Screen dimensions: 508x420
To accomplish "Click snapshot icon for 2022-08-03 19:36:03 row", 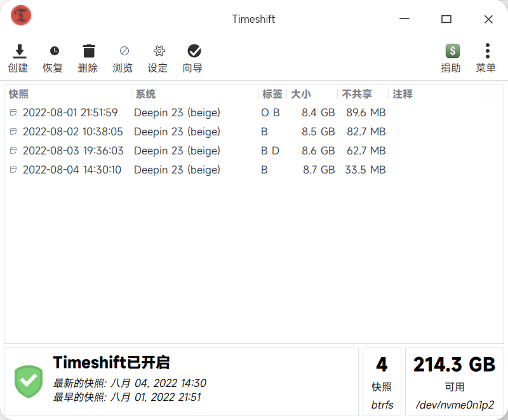I will 13,151.
